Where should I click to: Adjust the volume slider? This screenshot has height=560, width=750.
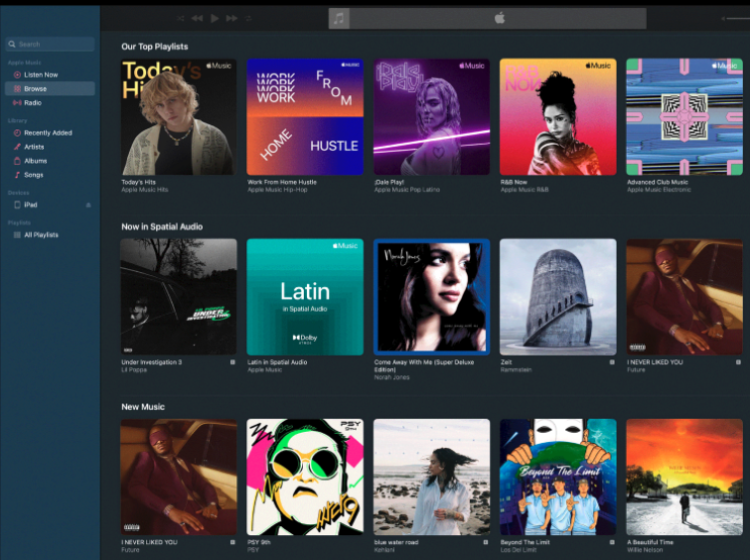pos(736,19)
